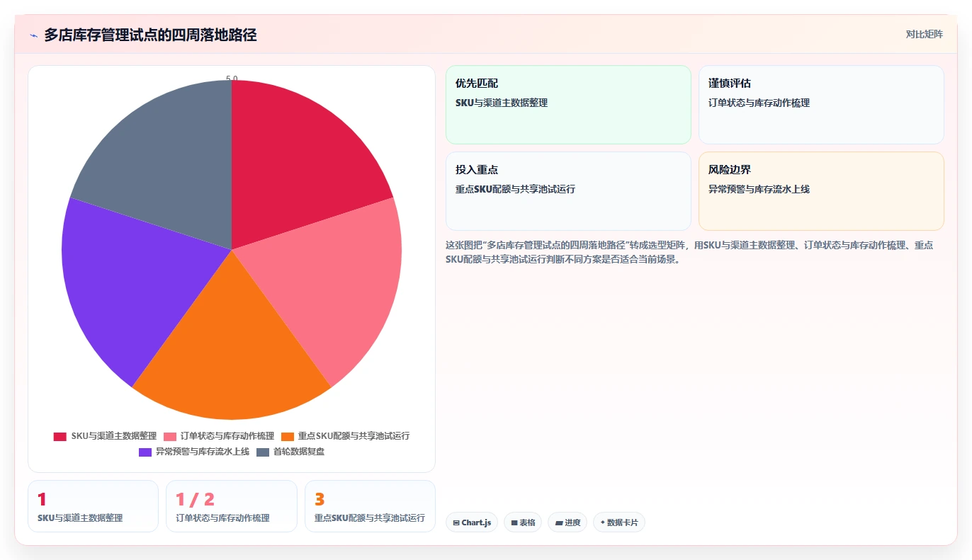Click the stat card numbered 3
Screen dimensions: 972x560
[370, 506]
